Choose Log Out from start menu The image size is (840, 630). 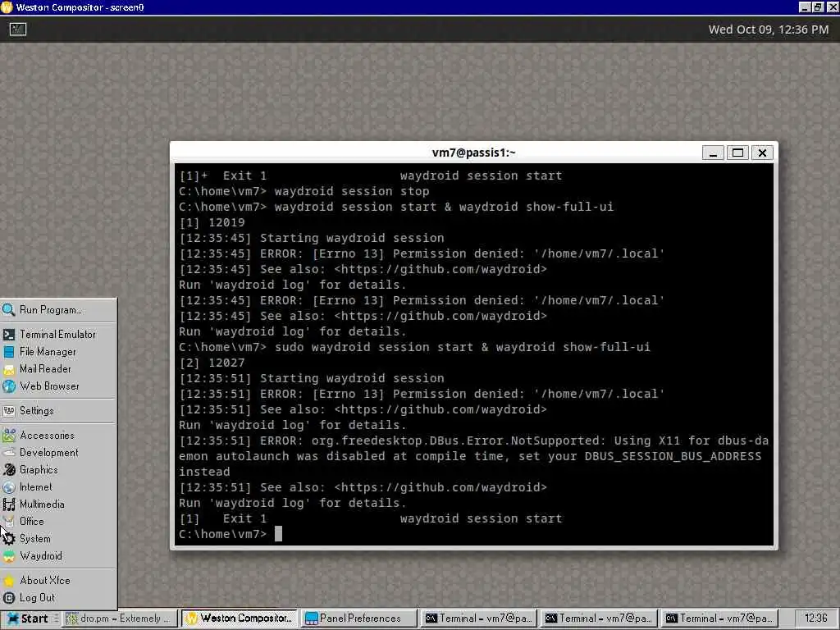58,597
